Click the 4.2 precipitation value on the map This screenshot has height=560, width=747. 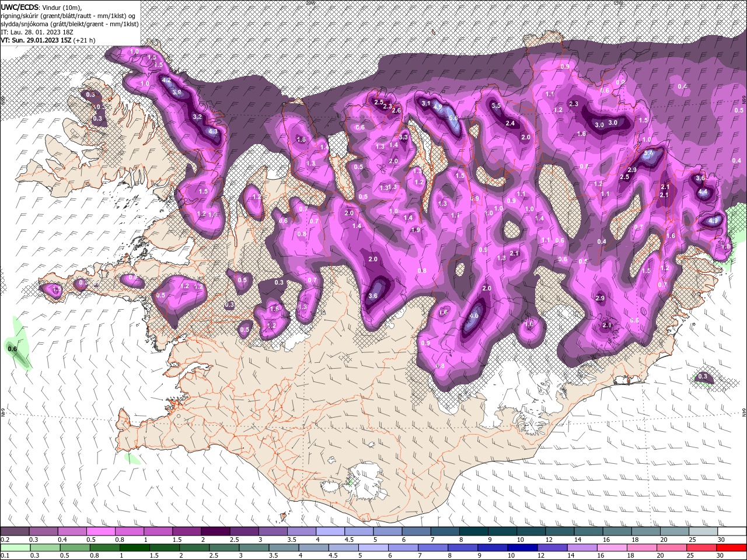pos(166,80)
